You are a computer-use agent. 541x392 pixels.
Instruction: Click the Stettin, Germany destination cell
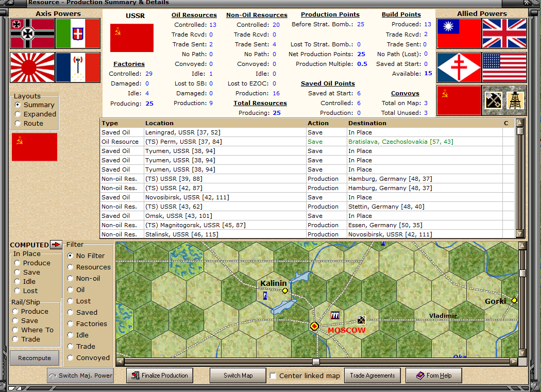click(425, 207)
